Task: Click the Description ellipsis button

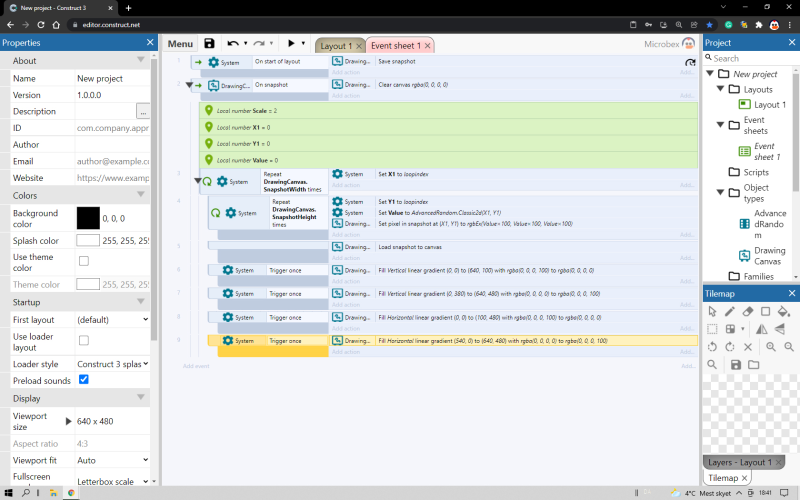Action: (143, 111)
